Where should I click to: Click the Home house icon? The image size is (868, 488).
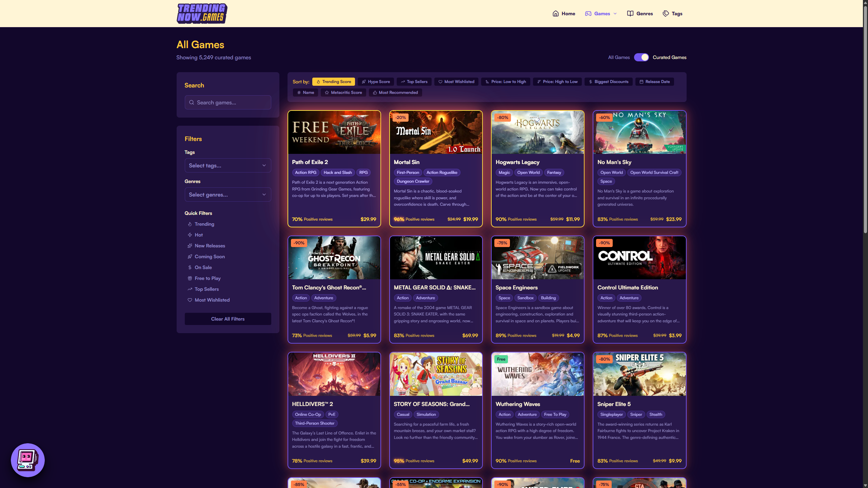tap(555, 14)
